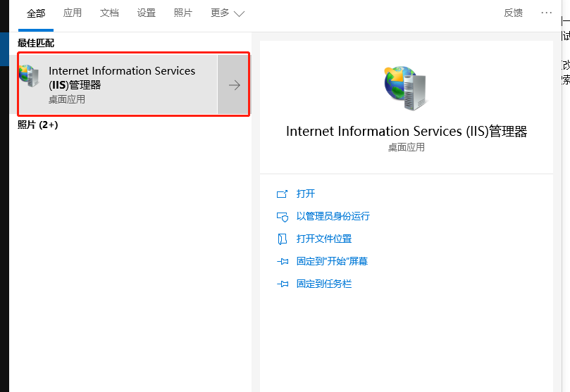This screenshot has width=570, height=392.
Task: Click the 照片 (2+) section header
Action: pyautogui.click(x=38, y=125)
